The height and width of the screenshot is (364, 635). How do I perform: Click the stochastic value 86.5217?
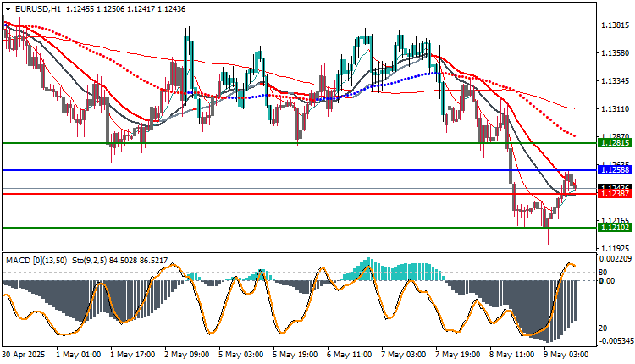coord(153,261)
